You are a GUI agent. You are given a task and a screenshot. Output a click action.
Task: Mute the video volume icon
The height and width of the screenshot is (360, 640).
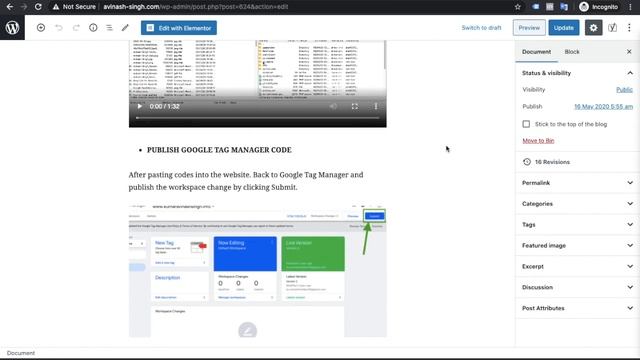(333, 106)
